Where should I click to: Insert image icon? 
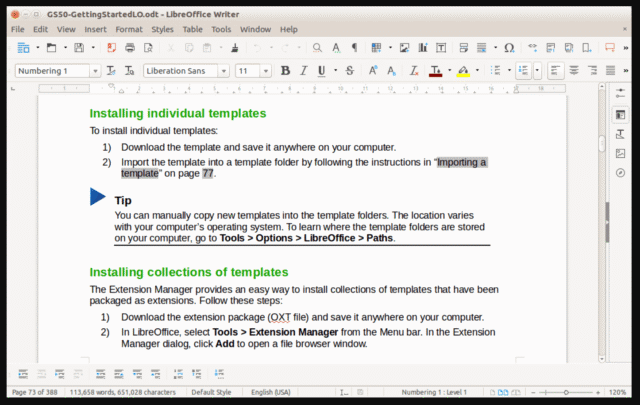coord(404,48)
